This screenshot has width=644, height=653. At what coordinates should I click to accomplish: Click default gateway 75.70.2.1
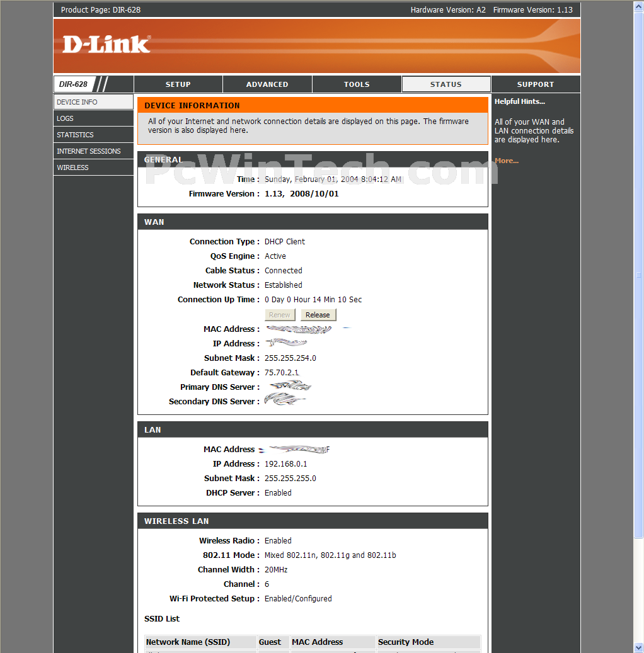point(282,372)
